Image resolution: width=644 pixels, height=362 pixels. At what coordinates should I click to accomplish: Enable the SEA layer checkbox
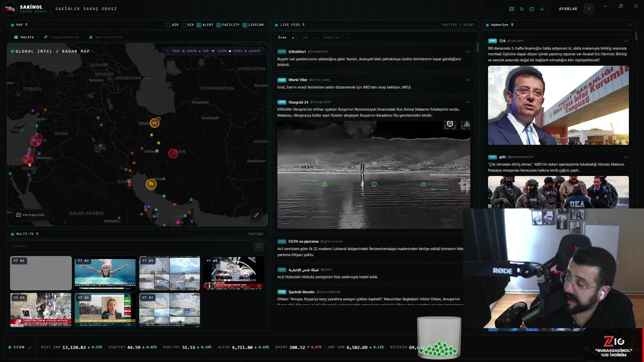[184, 25]
